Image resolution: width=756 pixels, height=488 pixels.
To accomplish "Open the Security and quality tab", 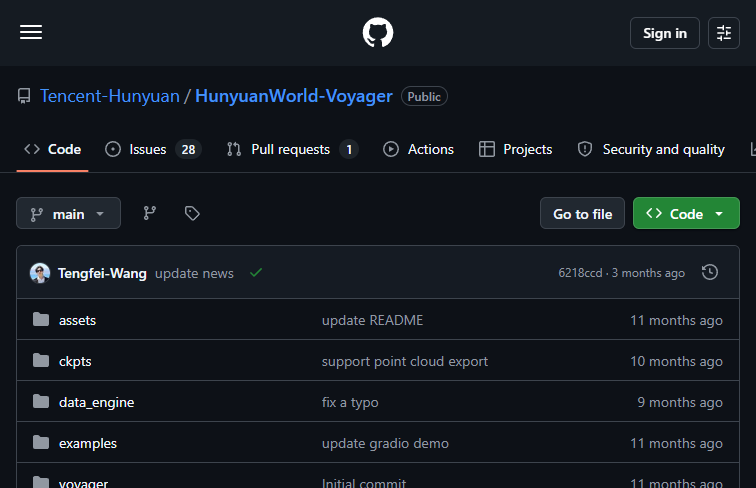I will tap(651, 149).
